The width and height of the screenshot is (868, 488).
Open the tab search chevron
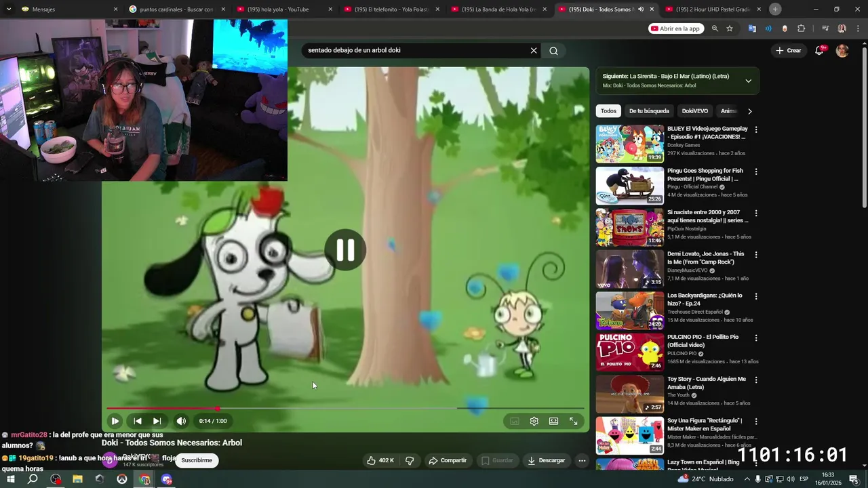point(8,9)
